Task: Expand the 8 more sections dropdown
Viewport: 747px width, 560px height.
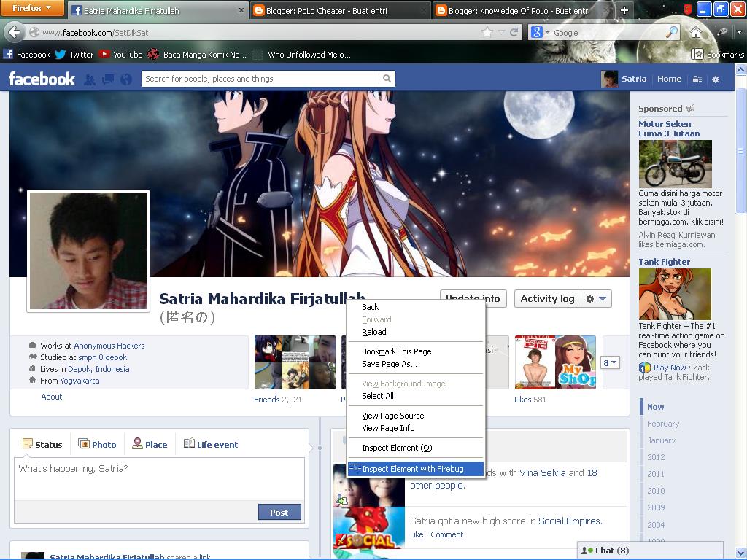Action: (x=610, y=363)
